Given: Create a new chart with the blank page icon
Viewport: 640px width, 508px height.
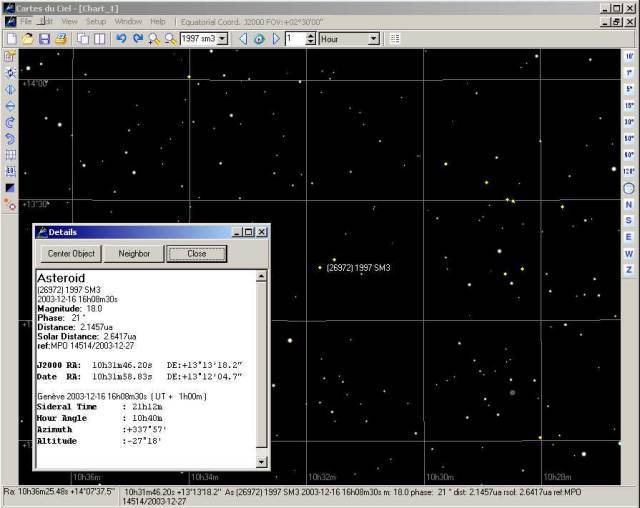Looking at the screenshot, I should pos(12,39).
